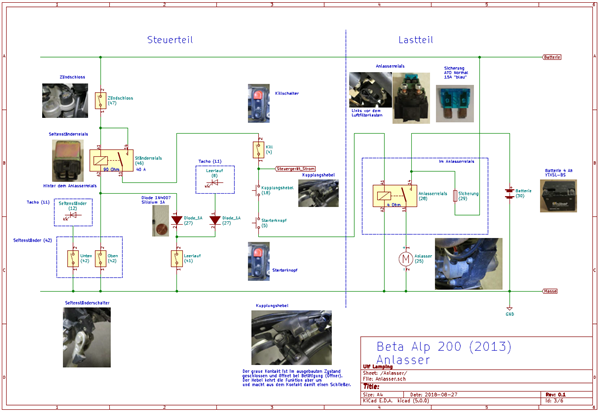
Task: Select the Steuergerät_Strom net label
Action: coord(295,168)
